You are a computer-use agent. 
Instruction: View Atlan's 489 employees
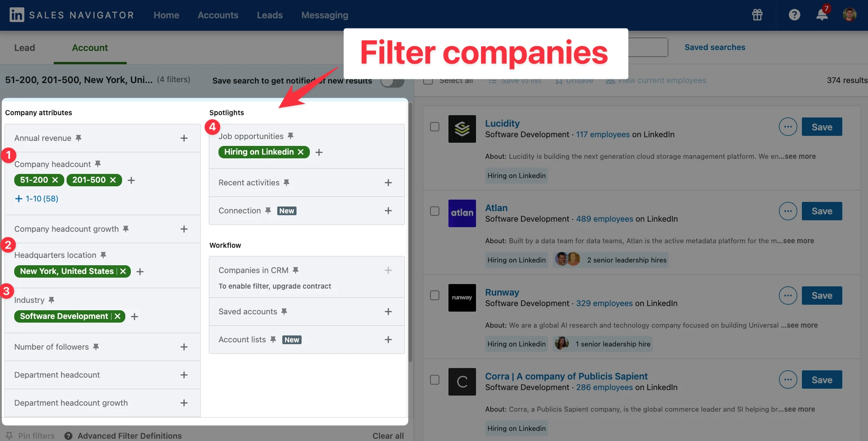point(605,219)
